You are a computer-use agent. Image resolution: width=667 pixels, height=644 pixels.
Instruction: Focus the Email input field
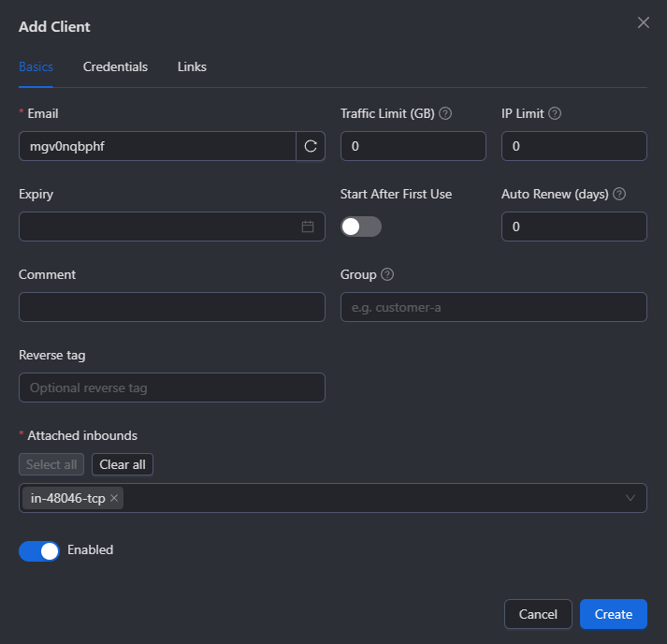pos(157,146)
